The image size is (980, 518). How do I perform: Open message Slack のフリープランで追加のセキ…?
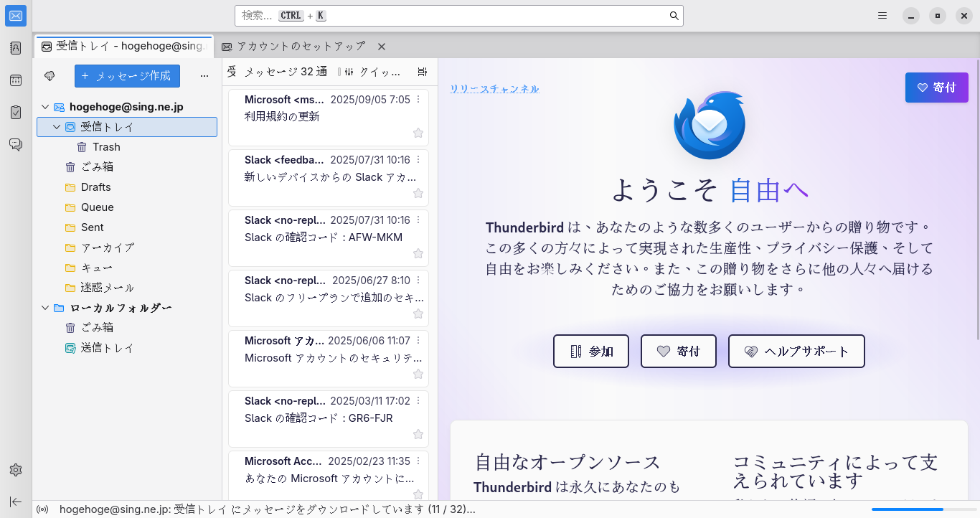tap(328, 298)
